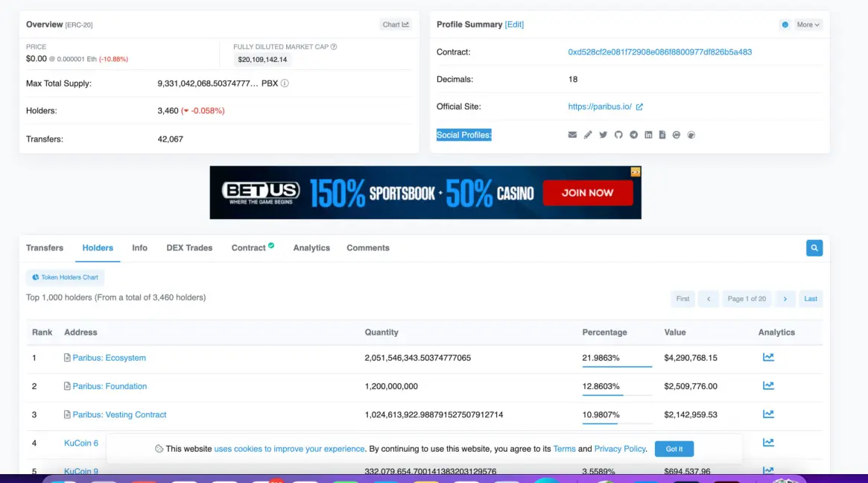This screenshot has width=868, height=483.
Task: Switch to the Contract tab
Action: [x=253, y=247]
